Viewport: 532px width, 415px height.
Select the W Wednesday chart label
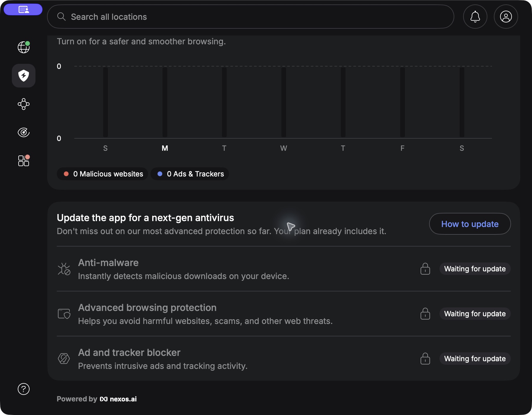[284, 148]
